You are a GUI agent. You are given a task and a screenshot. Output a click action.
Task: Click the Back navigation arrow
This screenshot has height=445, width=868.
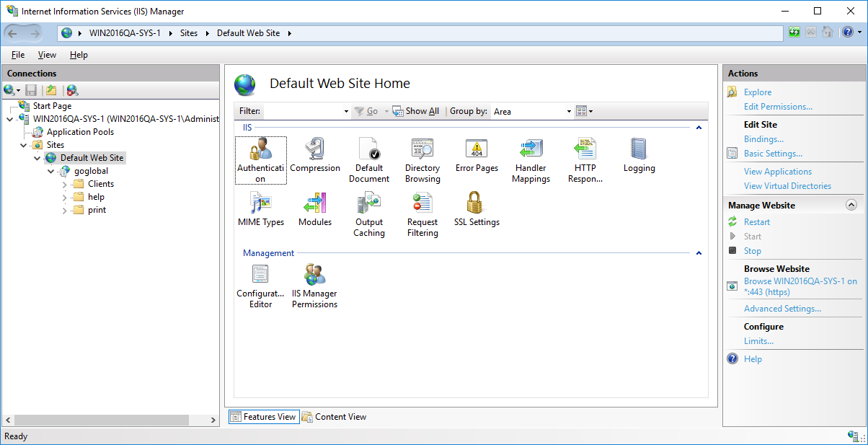(12, 33)
